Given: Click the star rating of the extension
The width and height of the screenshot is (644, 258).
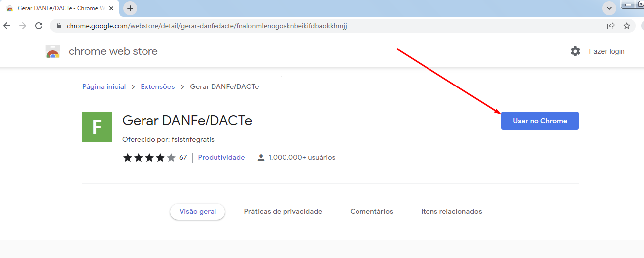Looking at the screenshot, I should (x=149, y=158).
